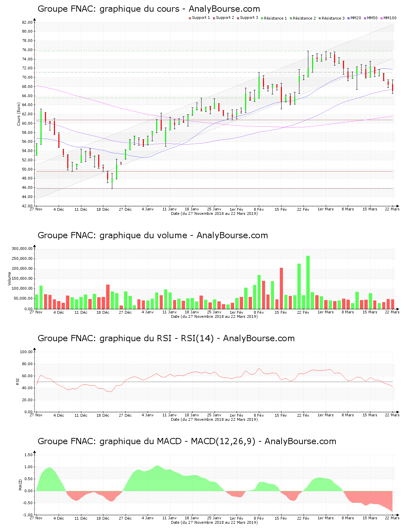Click the tallest green bar in the volume chart
This screenshot has width=412, height=532.
pyautogui.click(x=308, y=282)
